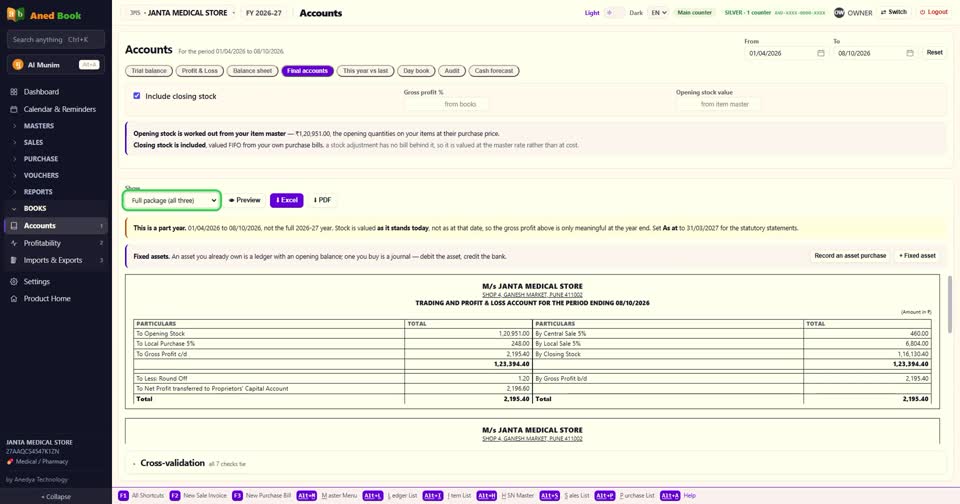Open the FY 2026-27 year selector
Image resolution: width=960 pixels, height=504 pixels.
click(x=264, y=13)
